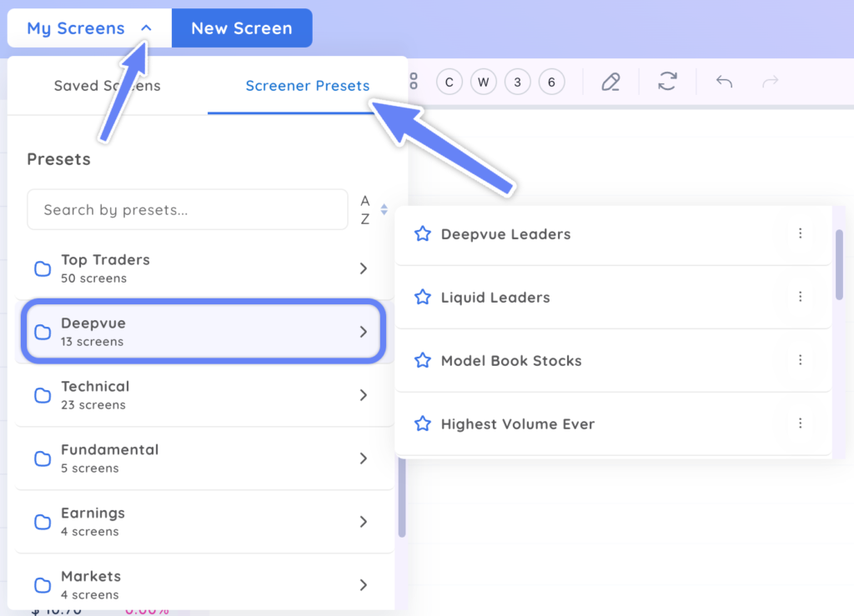Toggle favorite star on Highest Volume Ever
Viewport: 854px width, 616px height.
422,424
